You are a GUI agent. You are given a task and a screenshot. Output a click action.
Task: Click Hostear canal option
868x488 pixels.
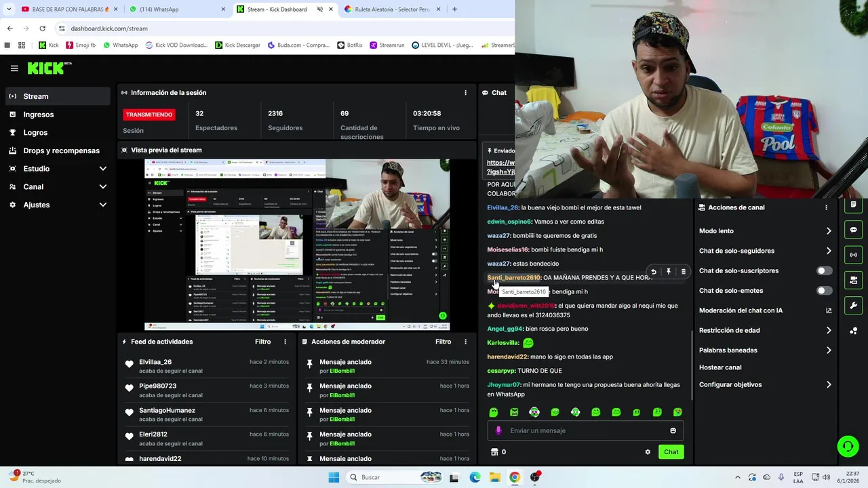pos(720,367)
